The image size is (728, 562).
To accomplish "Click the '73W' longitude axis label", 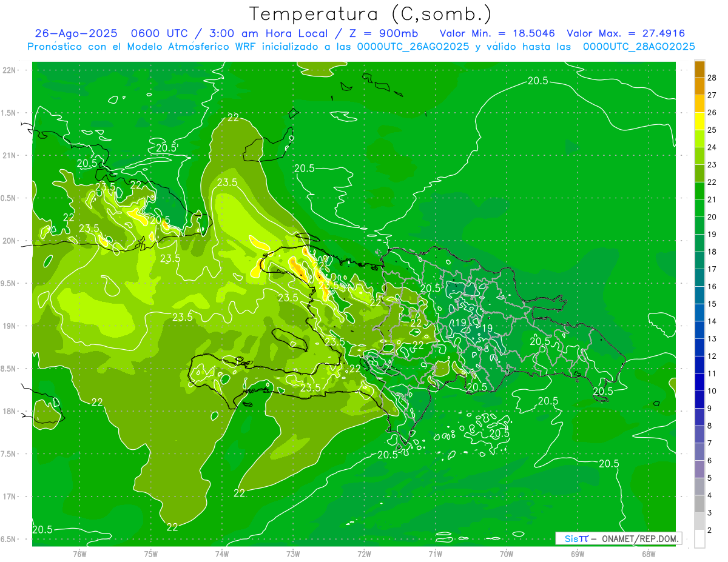I will pyautogui.click(x=293, y=554).
